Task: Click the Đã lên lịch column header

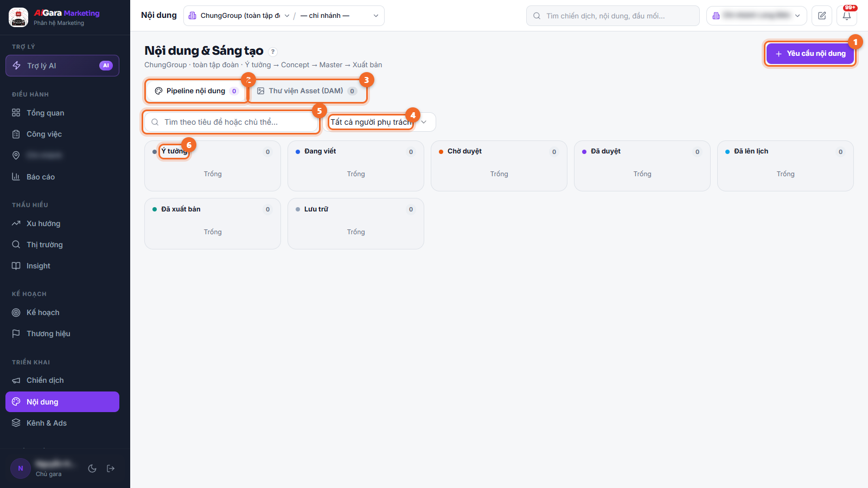Action: click(x=751, y=151)
